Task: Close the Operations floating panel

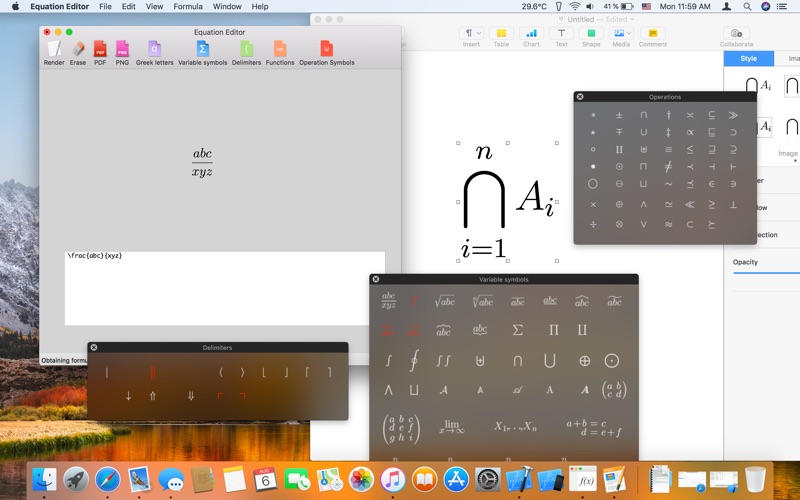Action: click(x=580, y=97)
